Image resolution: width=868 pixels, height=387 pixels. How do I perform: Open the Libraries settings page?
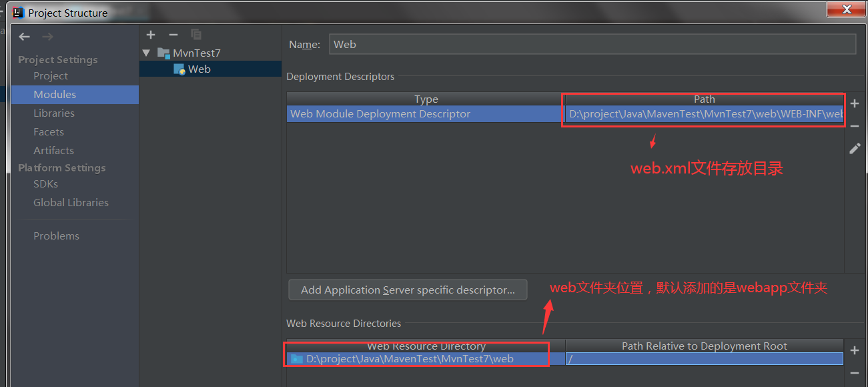[54, 113]
